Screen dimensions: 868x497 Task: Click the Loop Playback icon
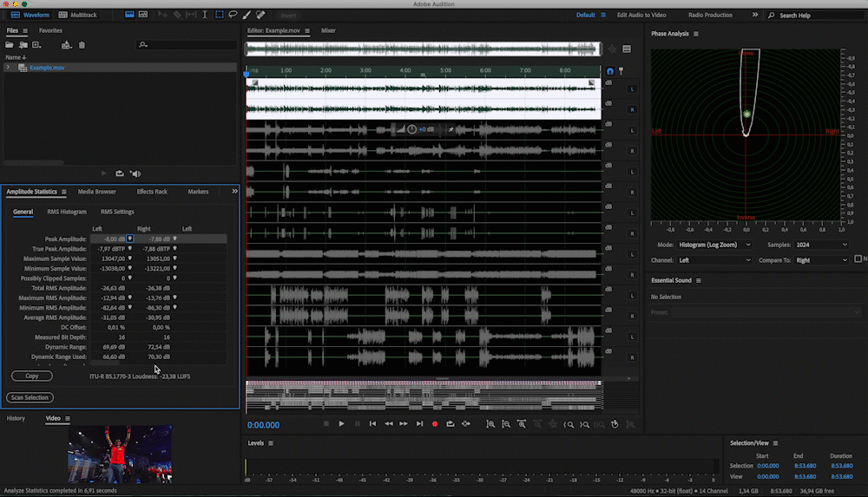click(x=450, y=423)
